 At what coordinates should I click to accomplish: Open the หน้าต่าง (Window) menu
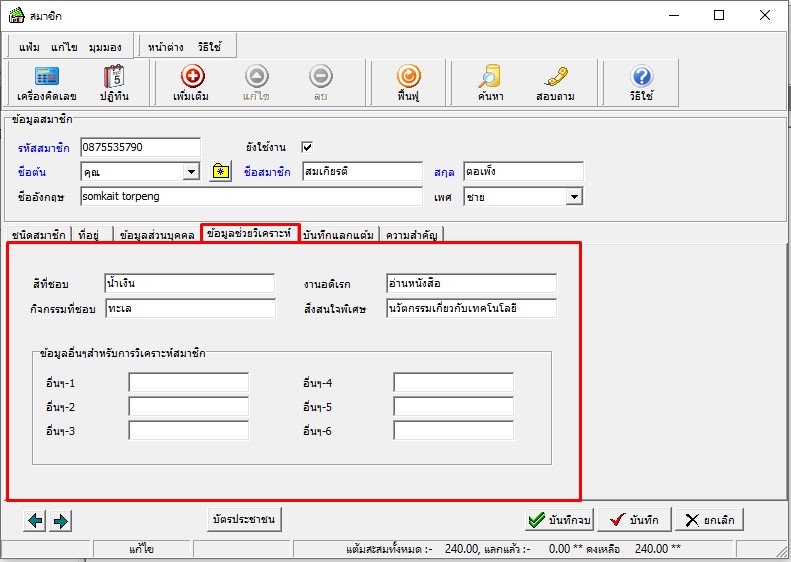165,47
